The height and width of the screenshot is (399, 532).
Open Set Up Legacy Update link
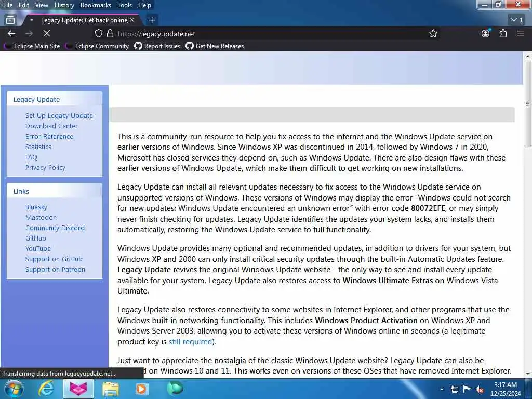tap(59, 116)
